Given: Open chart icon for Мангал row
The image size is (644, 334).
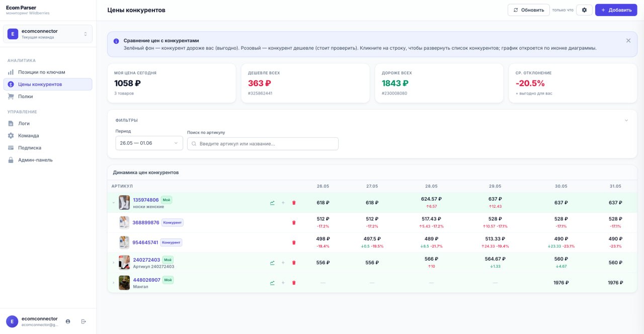Looking at the screenshot, I should [x=272, y=283].
